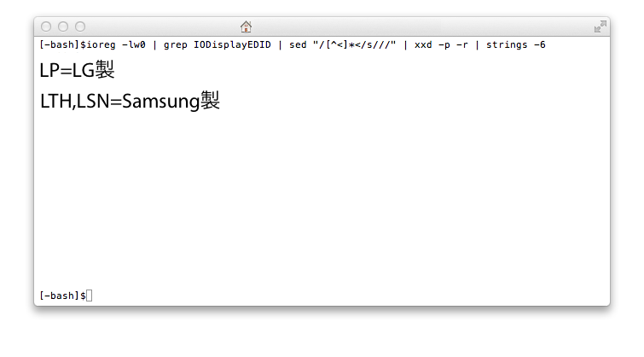Image resolution: width=644 pixels, height=357 pixels.
Task: Click the LP=LG製 output line
Action: [78, 69]
